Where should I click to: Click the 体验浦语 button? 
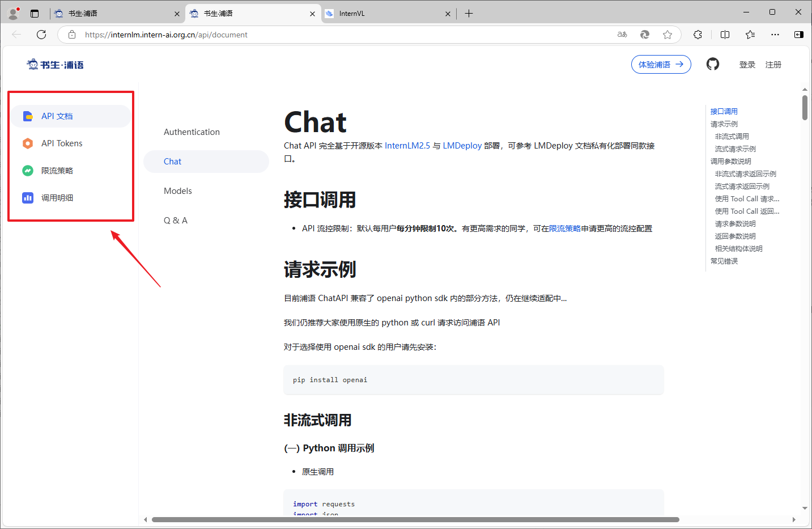tap(661, 65)
